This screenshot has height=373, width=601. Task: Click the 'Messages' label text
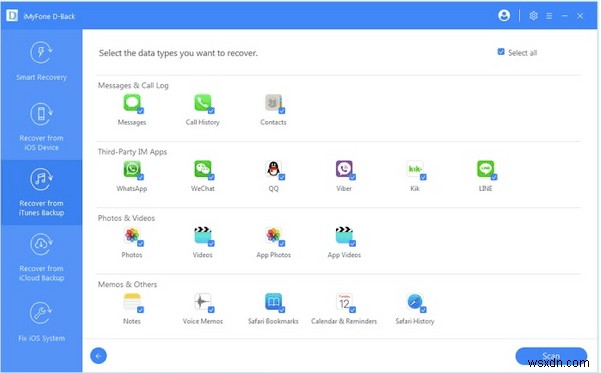pyautogui.click(x=132, y=122)
